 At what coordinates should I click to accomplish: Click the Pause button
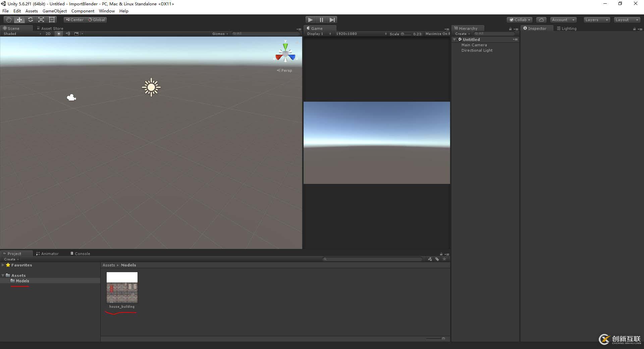[x=321, y=20]
